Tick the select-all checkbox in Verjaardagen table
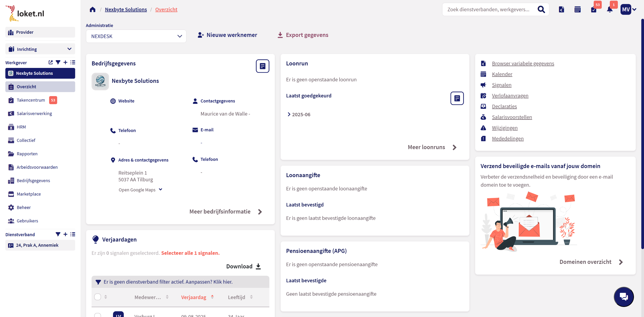This screenshot has width=644, height=317. point(98,297)
